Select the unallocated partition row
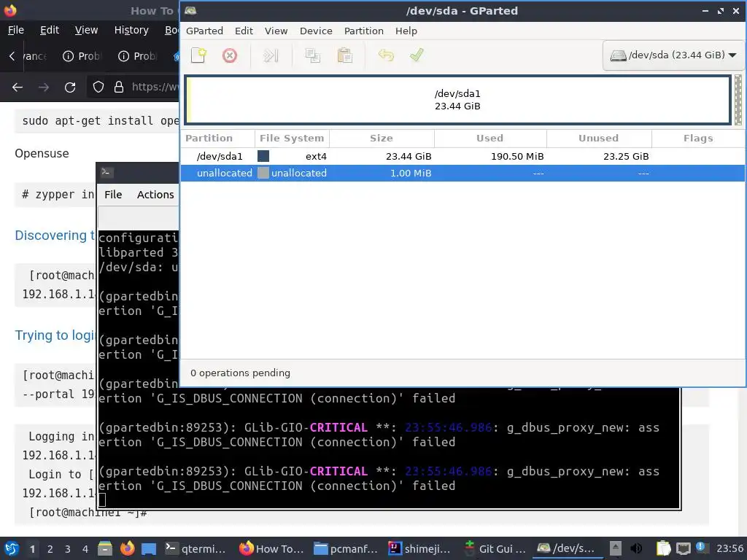 tap(462, 173)
